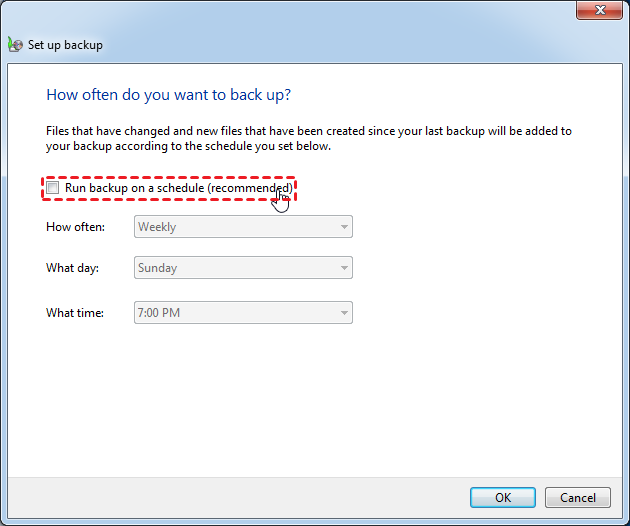630x526 pixels.
Task: Click the arrow on the Weekly combo box
Action: pos(344,227)
